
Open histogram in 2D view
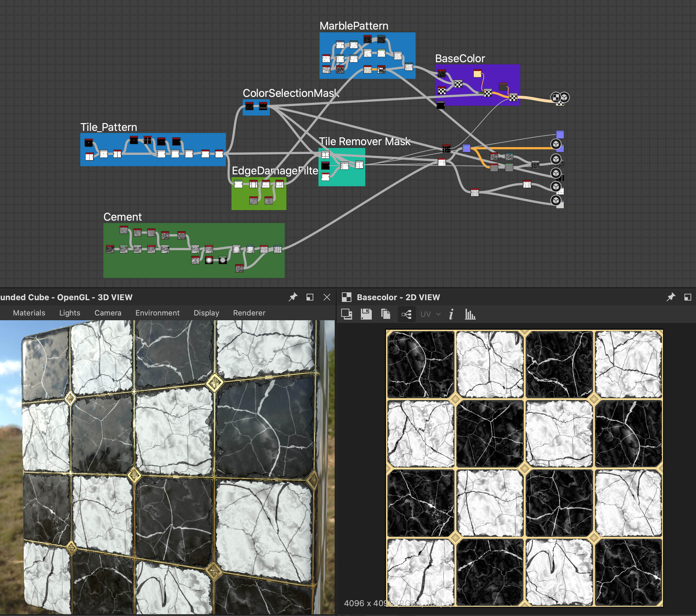(470, 314)
